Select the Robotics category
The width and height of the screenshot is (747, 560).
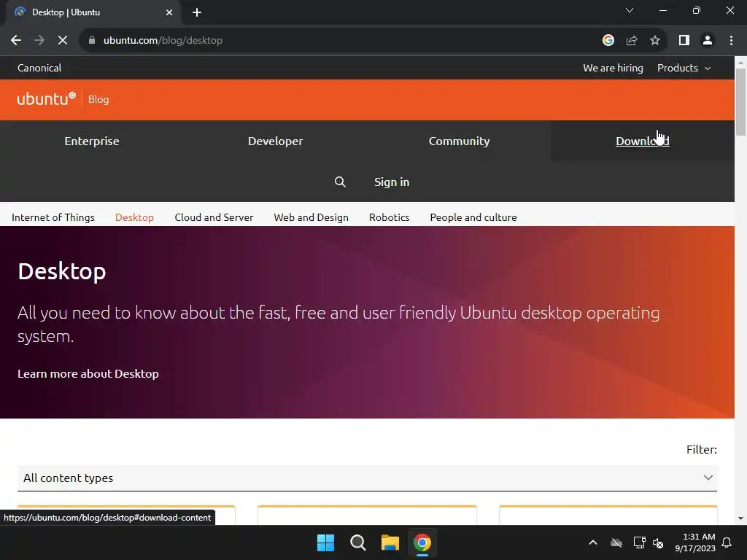click(x=390, y=217)
